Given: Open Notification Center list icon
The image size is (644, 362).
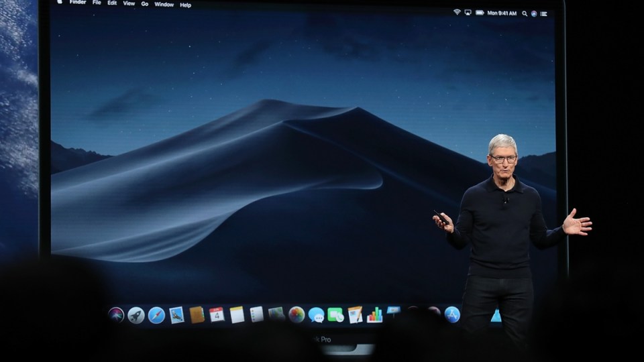Looking at the screenshot, I should pyautogui.click(x=544, y=14).
